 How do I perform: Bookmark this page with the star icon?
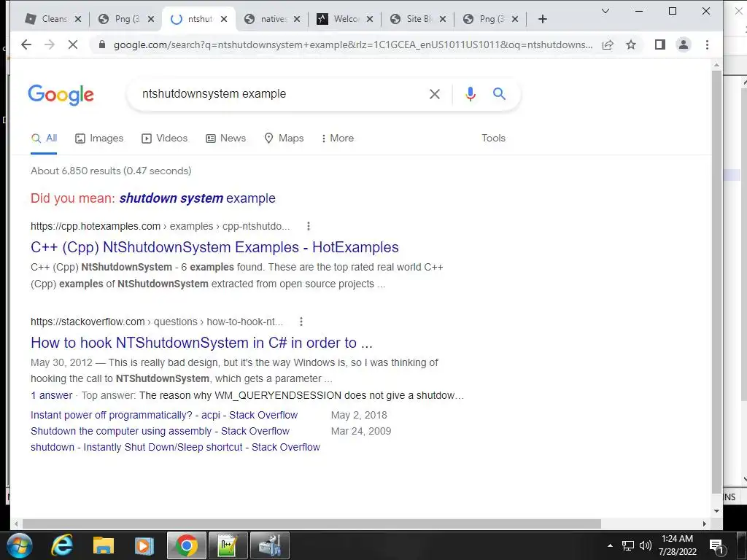(631, 44)
